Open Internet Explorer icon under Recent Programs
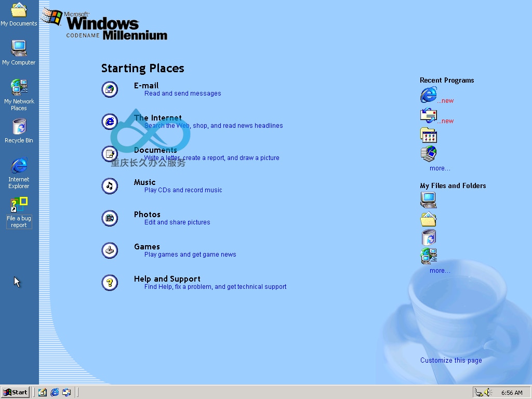The height and width of the screenshot is (399, 532). pos(429,95)
